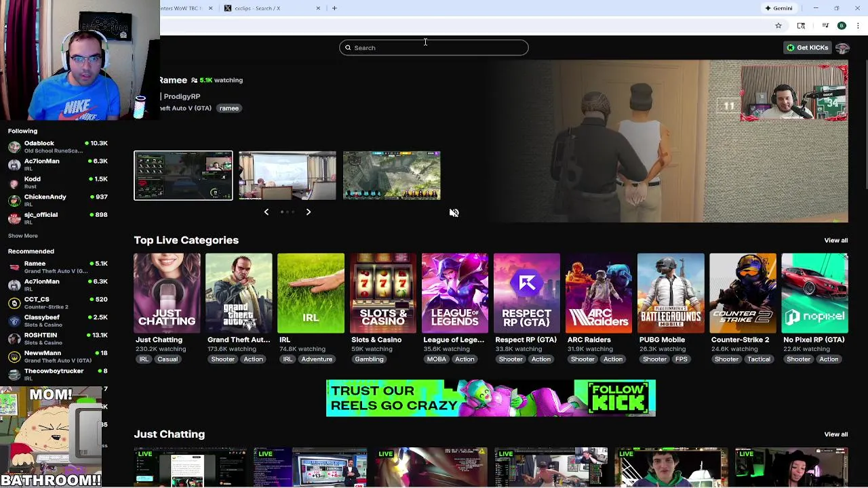Open the Gemini button in Chrome
Viewport: 868px width, 488px height.
coord(778,8)
